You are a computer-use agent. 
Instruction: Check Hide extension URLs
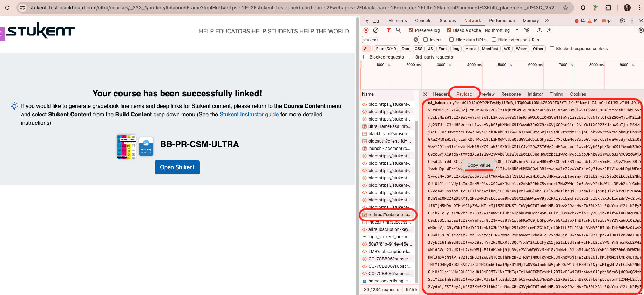(494, 40)
